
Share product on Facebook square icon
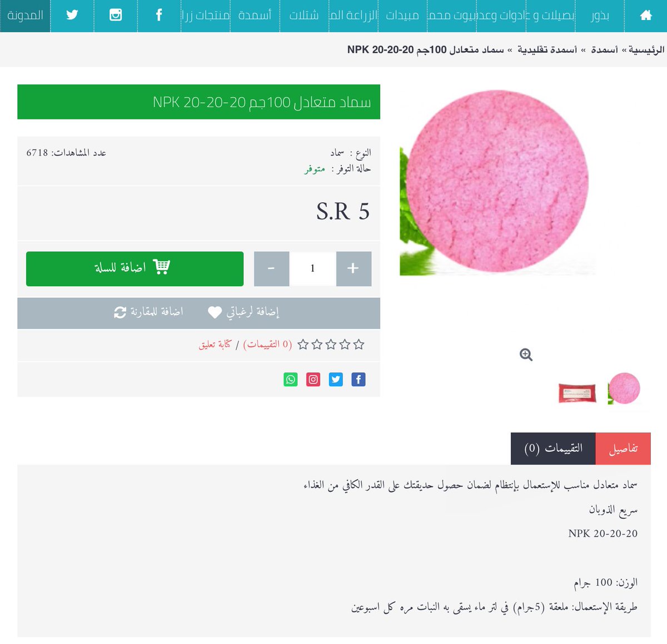tap(359, 380)
